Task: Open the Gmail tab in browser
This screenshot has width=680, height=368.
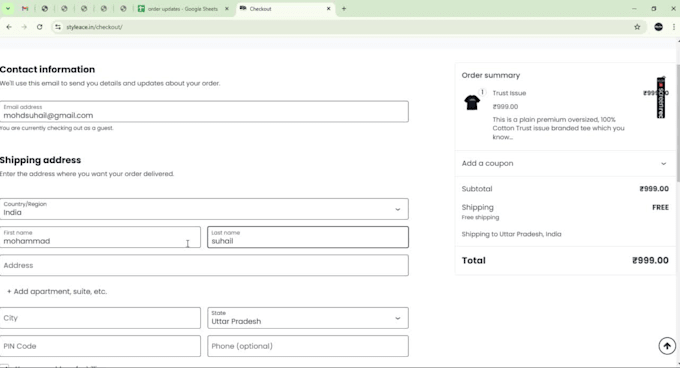Action: (x=25, y=9)
